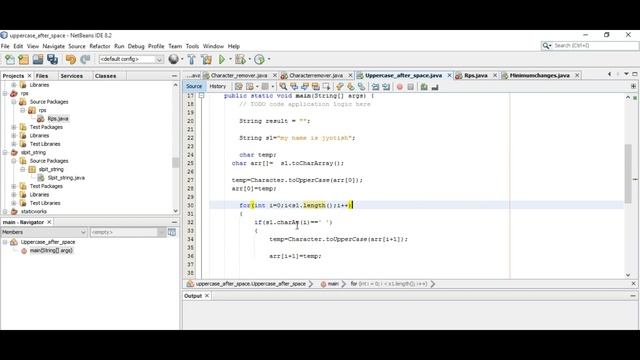640x360 pixels.
Task: Click the main breadcrumb in editor footer
Action: tap(333, 284)
